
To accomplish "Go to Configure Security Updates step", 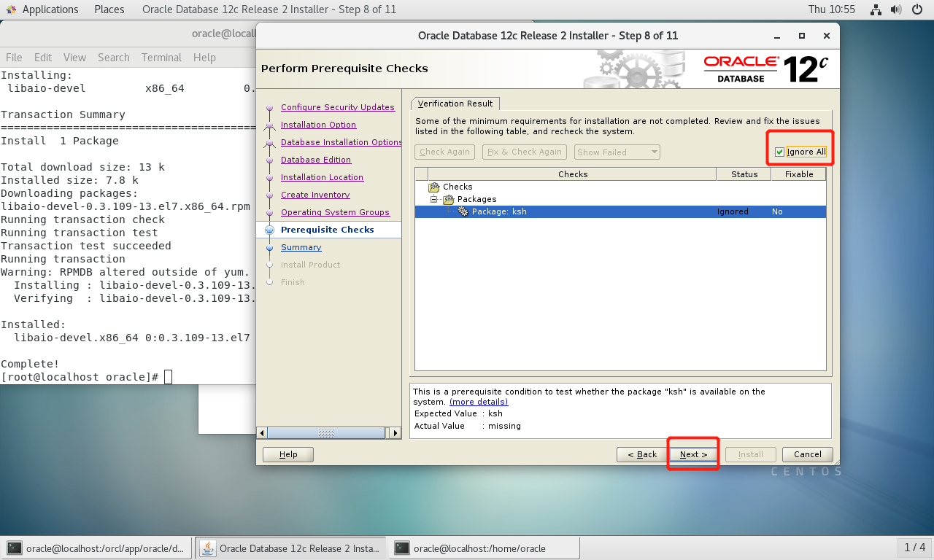I will point(338,107).
